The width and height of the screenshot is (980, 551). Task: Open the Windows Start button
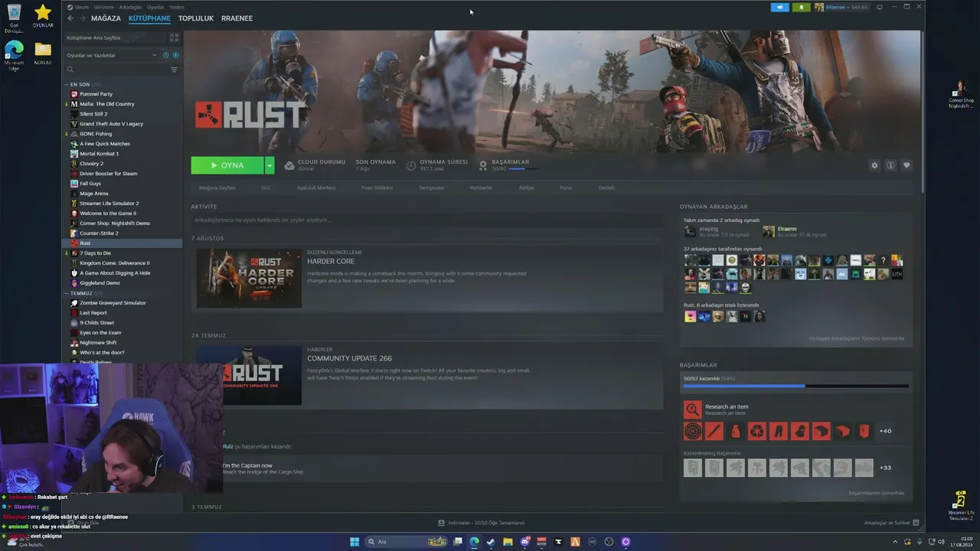354,542
